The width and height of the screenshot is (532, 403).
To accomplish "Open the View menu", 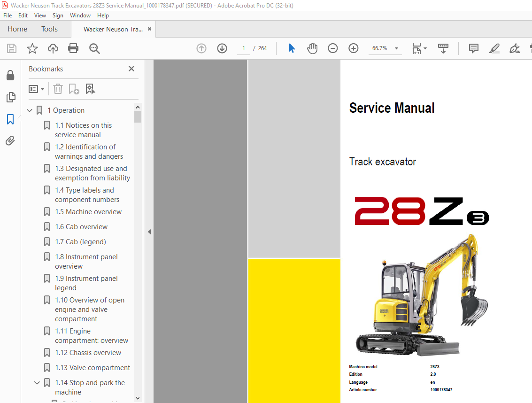I will 40,15.
